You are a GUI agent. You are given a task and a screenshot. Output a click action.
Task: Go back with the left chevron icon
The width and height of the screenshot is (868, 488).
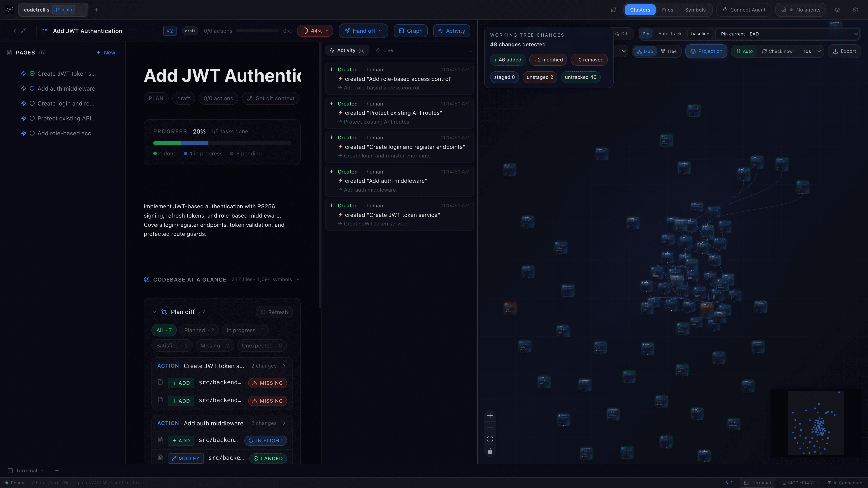pos(14,31)
